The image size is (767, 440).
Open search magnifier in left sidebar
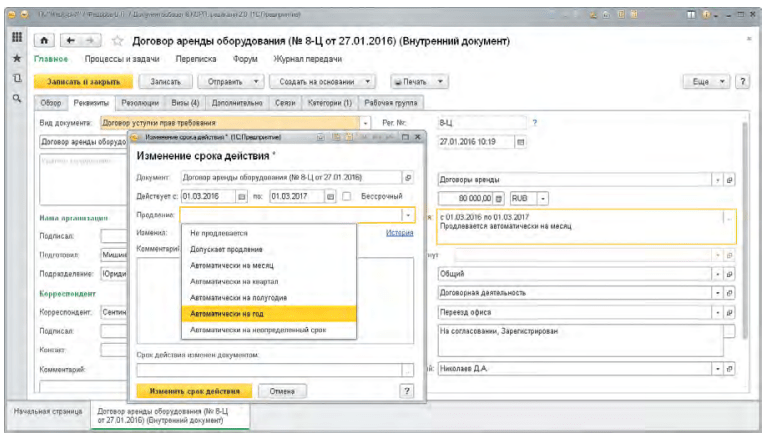click(x=17, y=98)
